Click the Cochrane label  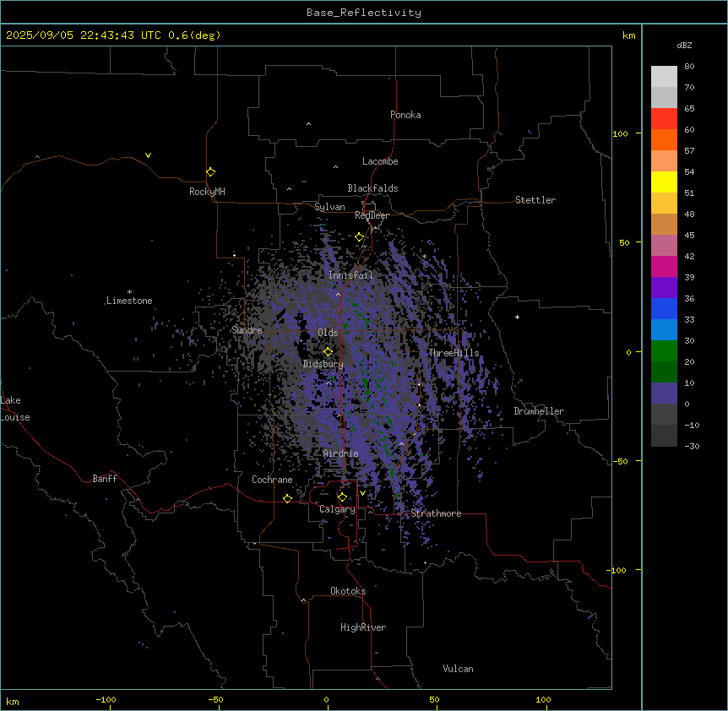pos(272,480)
